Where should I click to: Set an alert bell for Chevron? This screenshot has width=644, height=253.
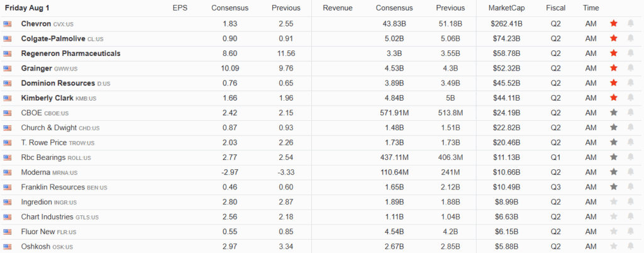click(x=630, y=24)
